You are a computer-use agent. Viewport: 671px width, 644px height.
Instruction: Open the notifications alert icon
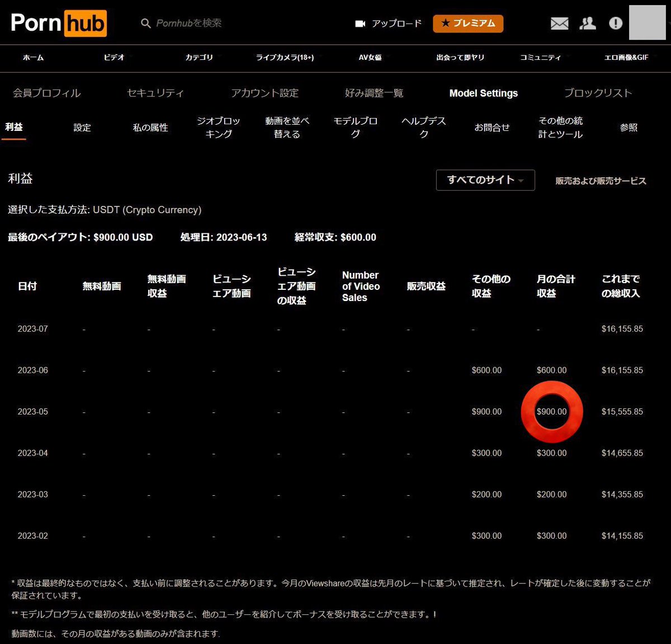[x=616, y=23]
